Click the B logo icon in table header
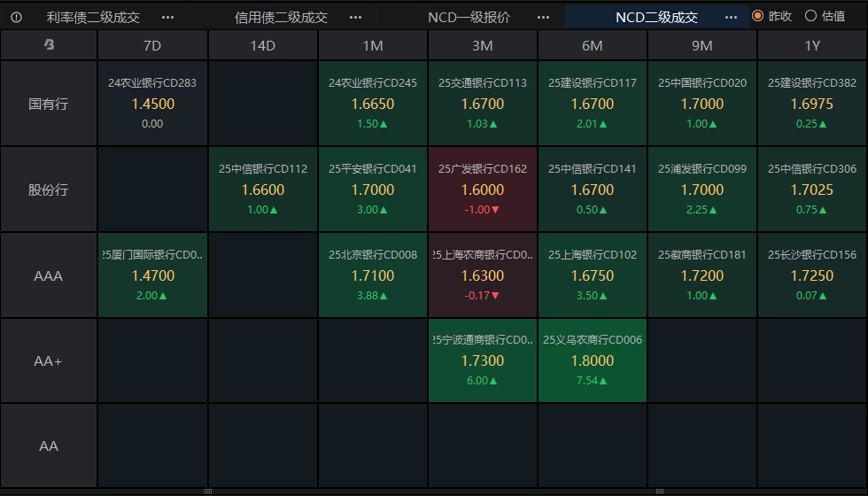This screenshot has height=496, width=868. point(49,45)
